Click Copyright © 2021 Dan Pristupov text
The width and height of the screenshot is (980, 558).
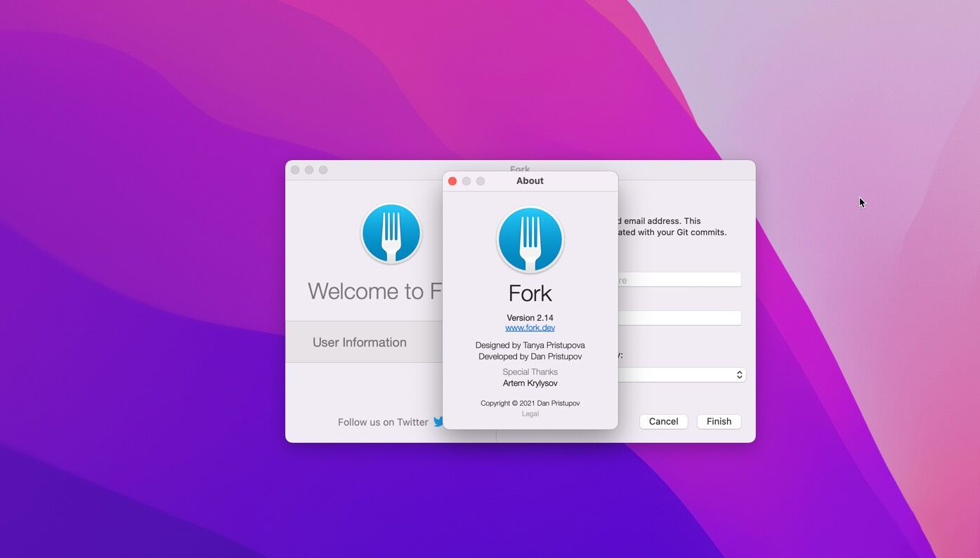tap(530, 404)
